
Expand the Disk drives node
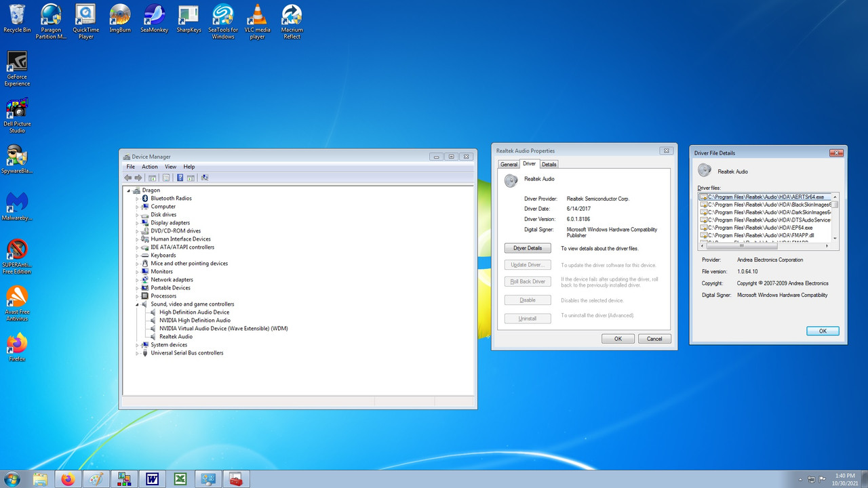[x=137, y=215]
